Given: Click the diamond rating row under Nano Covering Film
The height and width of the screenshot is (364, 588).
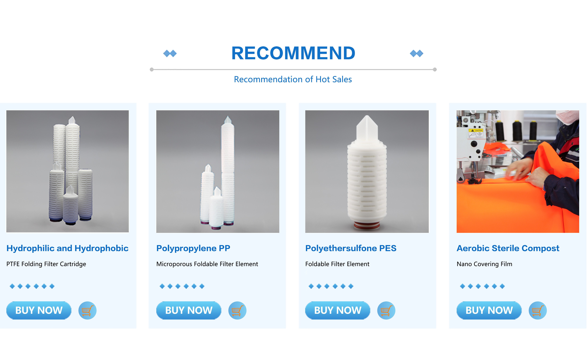Looking at the screenshot, I should [x=482, y=286].
